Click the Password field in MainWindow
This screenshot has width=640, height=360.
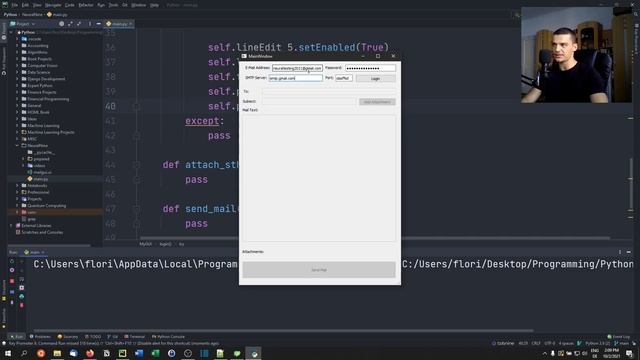(x=370, y=68)
